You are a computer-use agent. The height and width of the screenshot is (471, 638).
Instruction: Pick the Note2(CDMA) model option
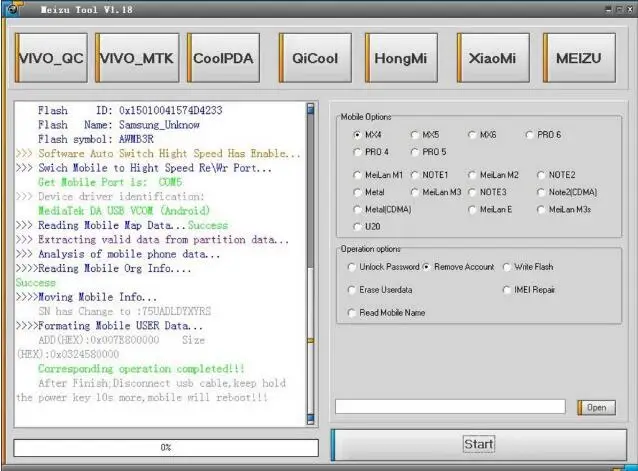point(541,192)
